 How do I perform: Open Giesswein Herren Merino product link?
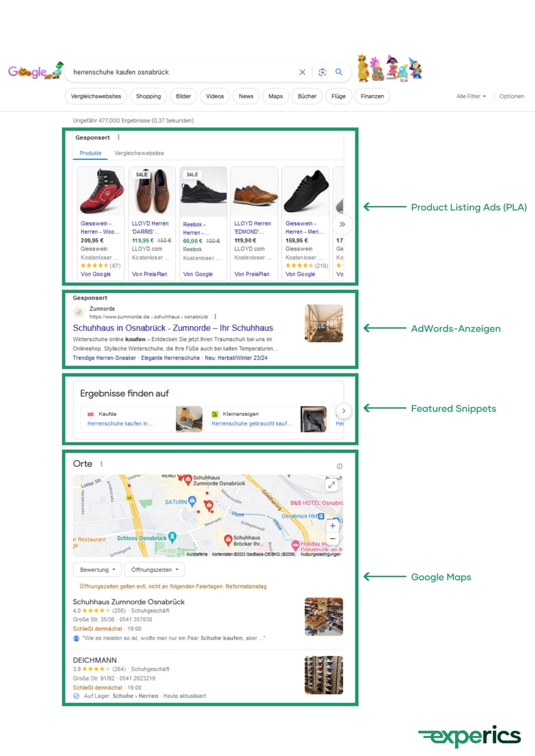[x=304, y=228]
